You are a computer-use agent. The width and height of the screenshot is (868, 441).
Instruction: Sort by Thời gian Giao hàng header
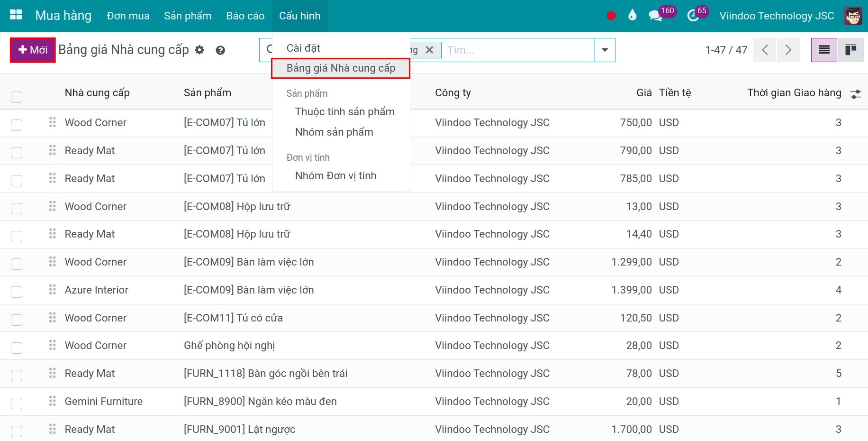pos(794,92)
